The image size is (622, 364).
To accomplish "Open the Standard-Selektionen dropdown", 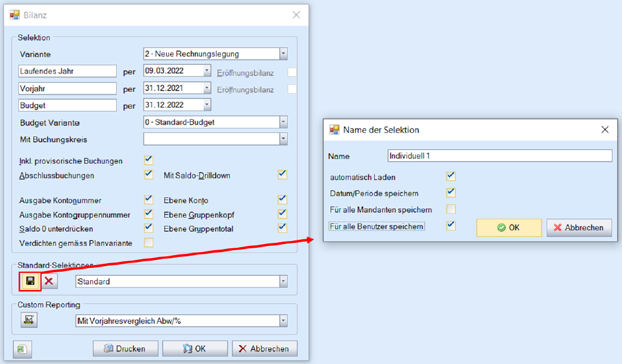I will pos(283,281).
